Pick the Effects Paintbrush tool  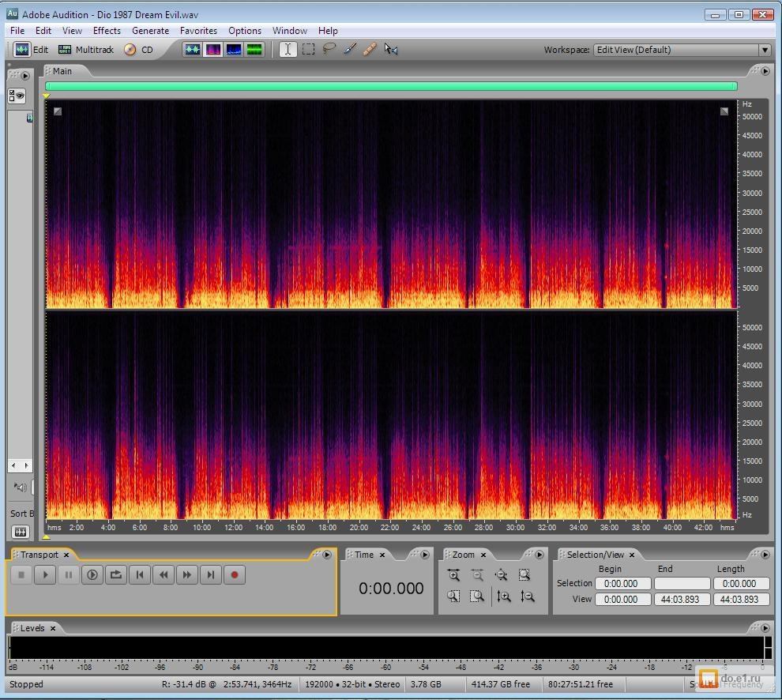point(349,50)
